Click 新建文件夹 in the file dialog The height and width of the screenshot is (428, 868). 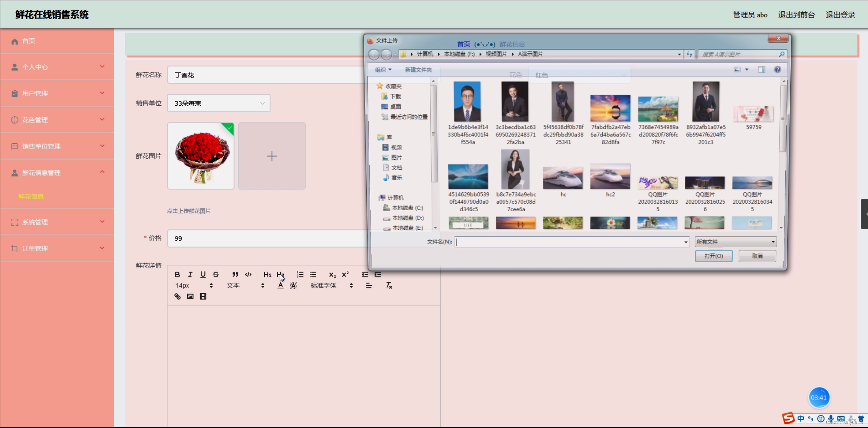tap(418, 70)
